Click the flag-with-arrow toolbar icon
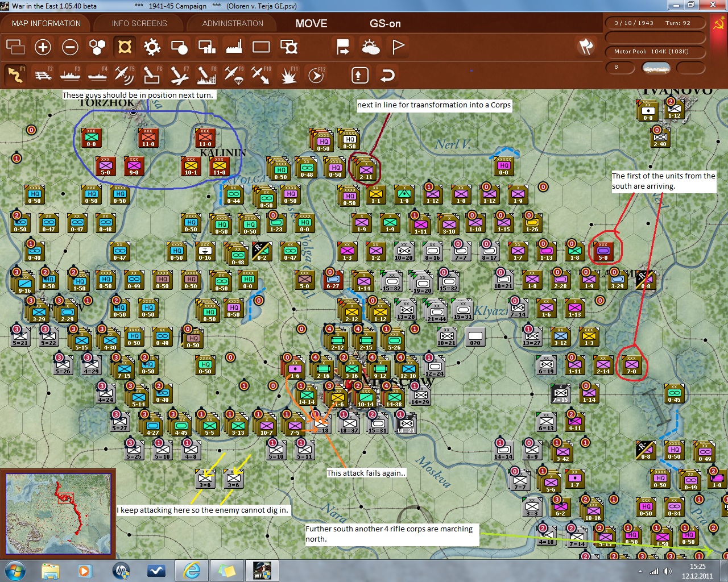 (x=343, y=47)
